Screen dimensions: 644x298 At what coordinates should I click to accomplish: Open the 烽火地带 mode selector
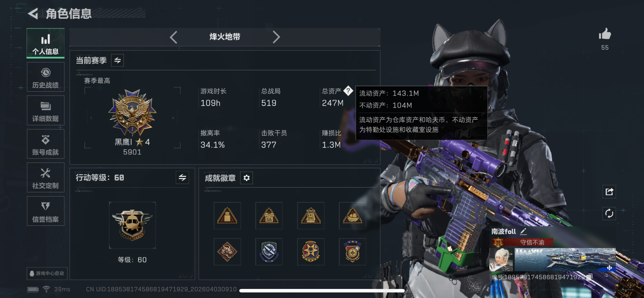click(224, 37)
